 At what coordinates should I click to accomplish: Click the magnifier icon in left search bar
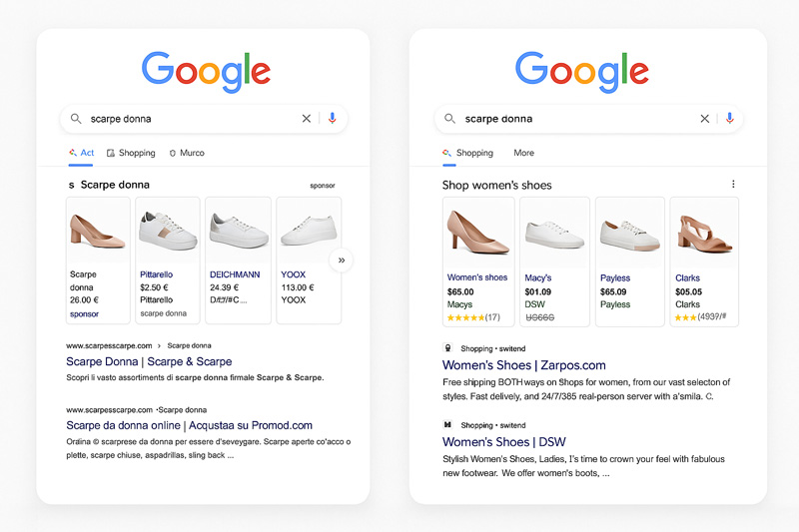76,119
